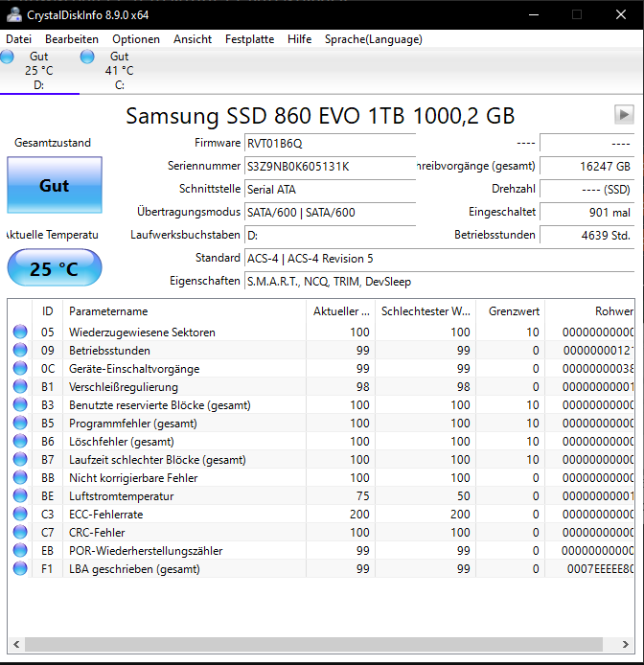Sort by Schlechtester Wert column header
644x665 pixels.
425,310
